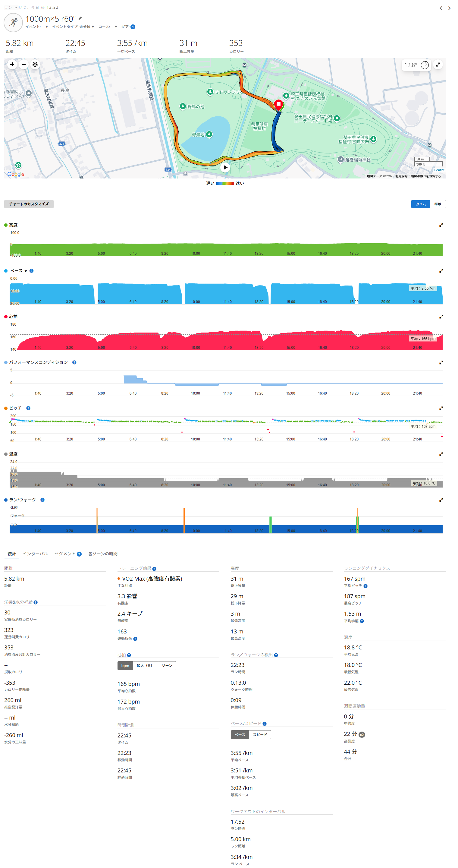The image size is (458, 868).
Task: Switch pace stats to speed
Action: pyautogui.click(x=260, y=734)
